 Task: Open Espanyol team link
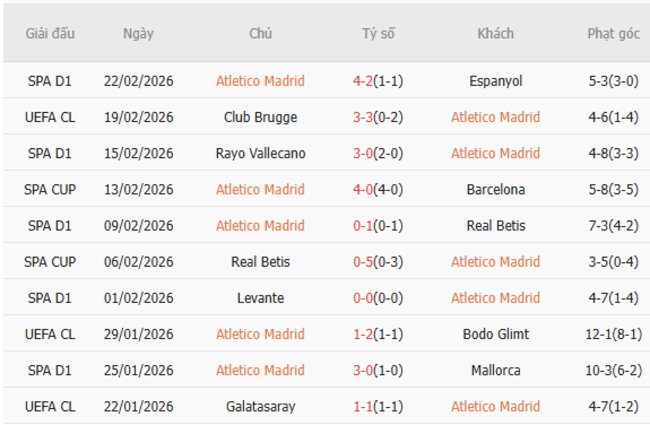(x=495, y=81)
